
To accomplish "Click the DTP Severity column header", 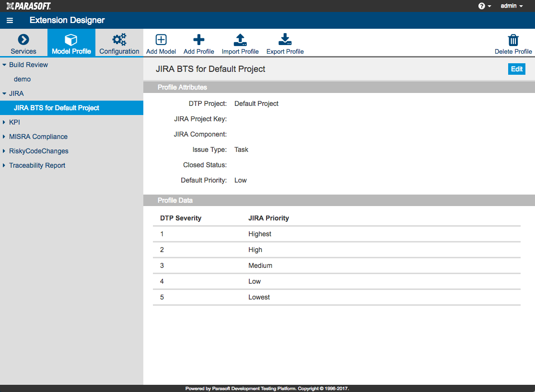I will [181, 219].
